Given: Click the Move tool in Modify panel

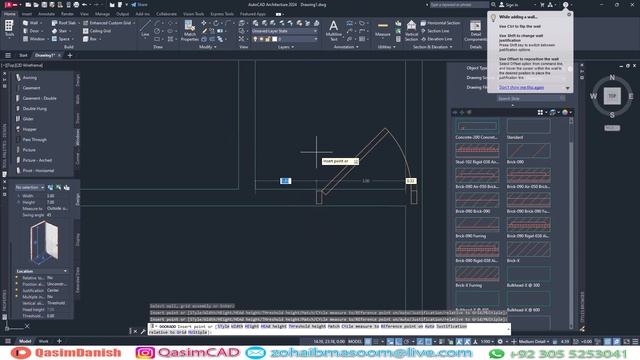Looking at the screenshot, I should point(204,23).
